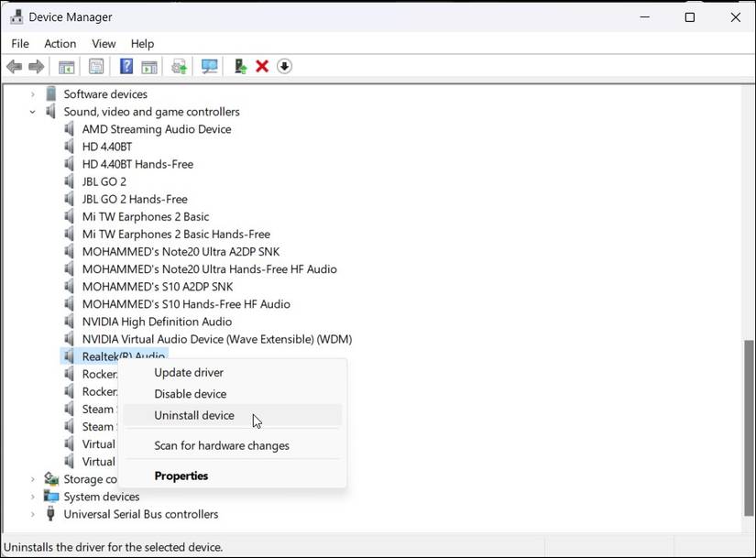
Task: Expand the Universal Serial Bus controllers node
Action: click(x=33, y=514)
